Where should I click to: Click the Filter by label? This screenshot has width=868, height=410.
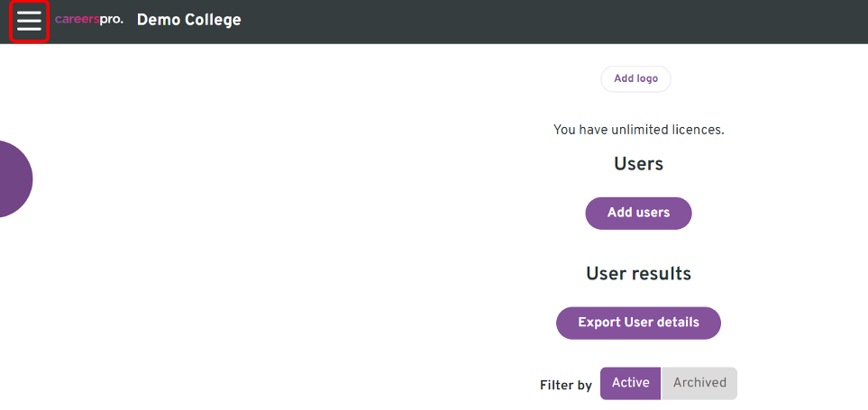[x=566, y=385]
